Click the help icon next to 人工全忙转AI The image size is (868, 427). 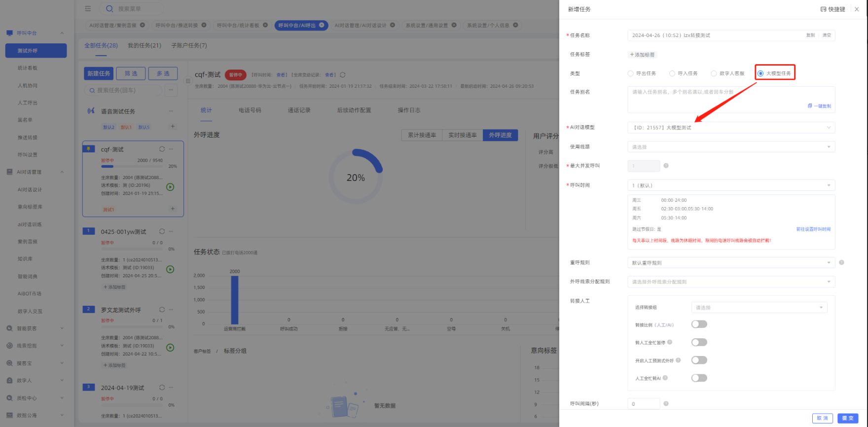(665, 378)
